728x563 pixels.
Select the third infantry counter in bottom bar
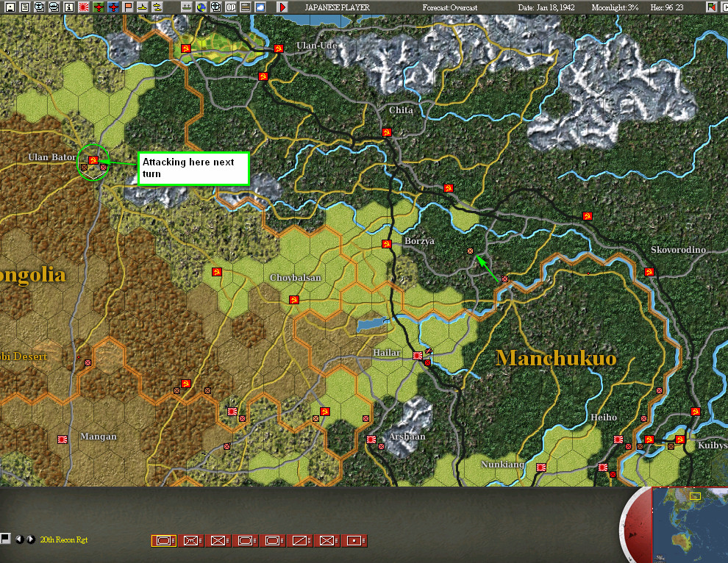(218, 541)
